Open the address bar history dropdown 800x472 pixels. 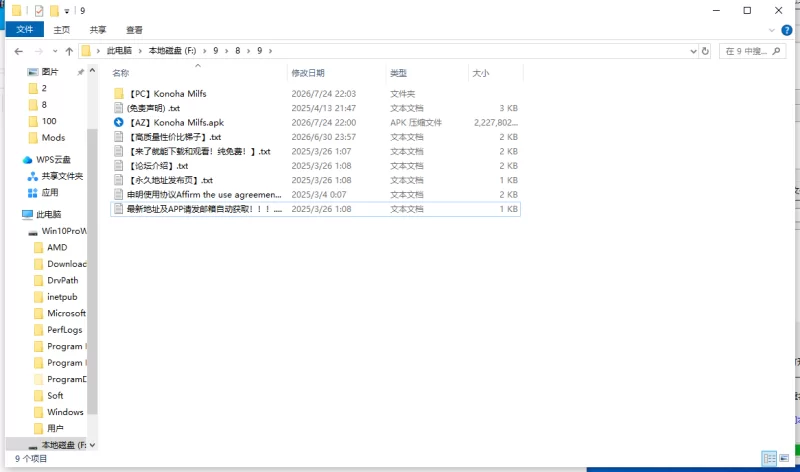click(x=693, y=51)
